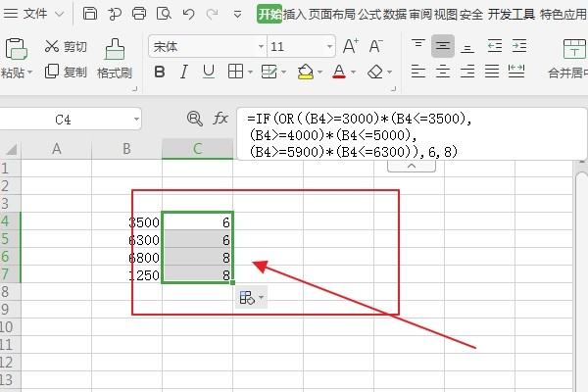The image size is (588, 392).
Task: Open the 公式 tab
Action: point(369,15)
